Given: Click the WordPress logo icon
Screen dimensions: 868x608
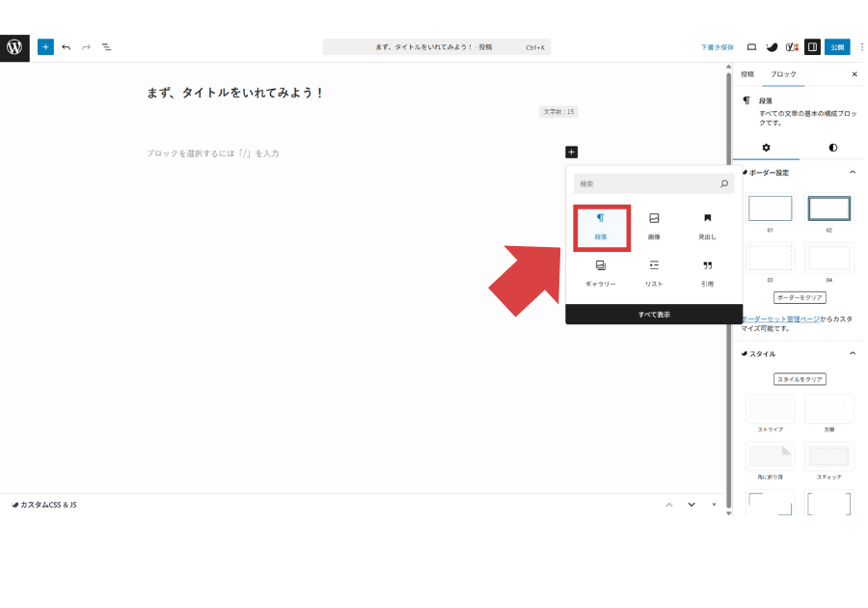Looking at the screenshot, I should (14, 46).
